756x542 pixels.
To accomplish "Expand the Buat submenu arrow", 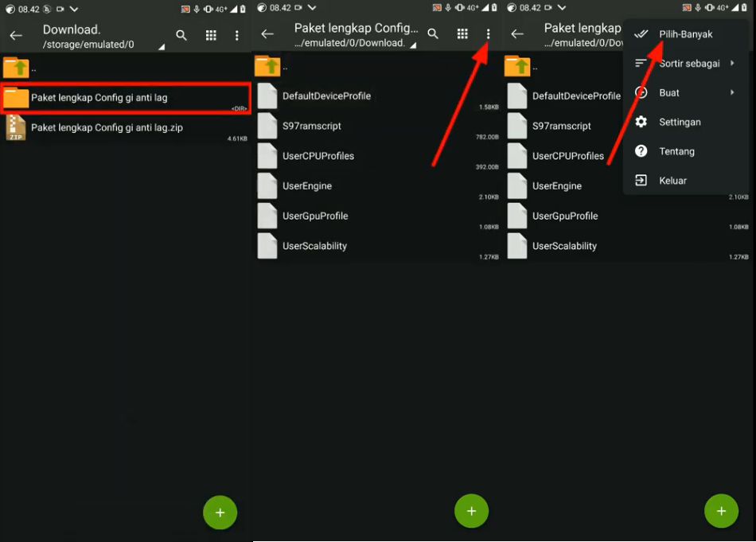I will [732, 92].
